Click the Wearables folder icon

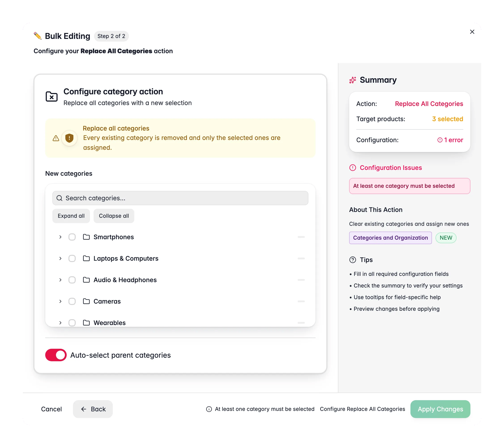click(x=86, y=323)
